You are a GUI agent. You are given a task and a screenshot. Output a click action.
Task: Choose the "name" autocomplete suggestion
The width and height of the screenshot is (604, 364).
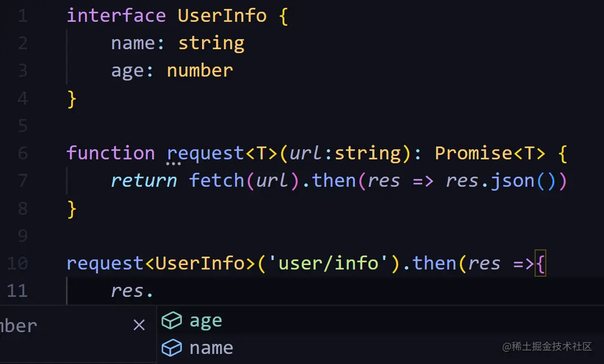211,348
